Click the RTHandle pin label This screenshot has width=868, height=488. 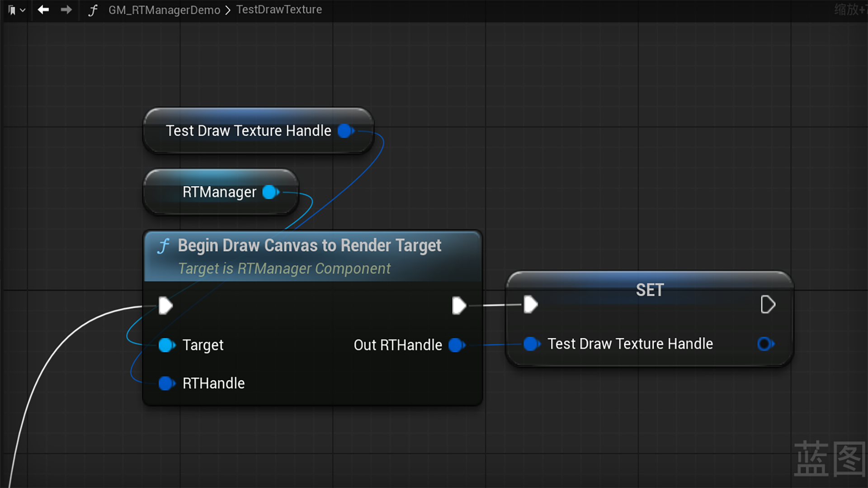click(x=213, y=384)
